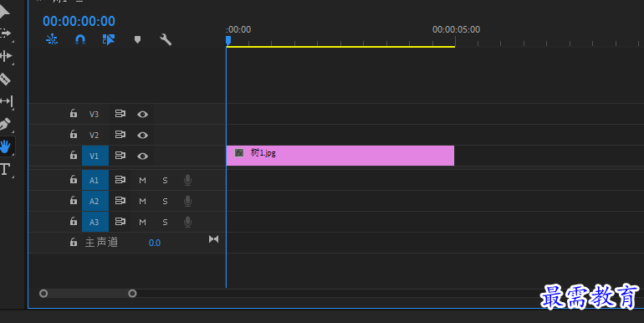Image resolution: width=644 pixels, height=323 pixels.
Task: Lock the V2 video track
Action: (x=74, y=135)
